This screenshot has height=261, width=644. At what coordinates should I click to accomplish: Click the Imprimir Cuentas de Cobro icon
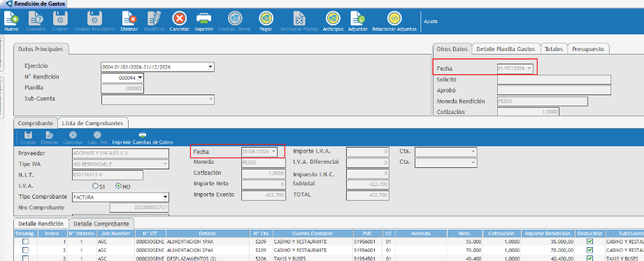(x=143, y=135)
